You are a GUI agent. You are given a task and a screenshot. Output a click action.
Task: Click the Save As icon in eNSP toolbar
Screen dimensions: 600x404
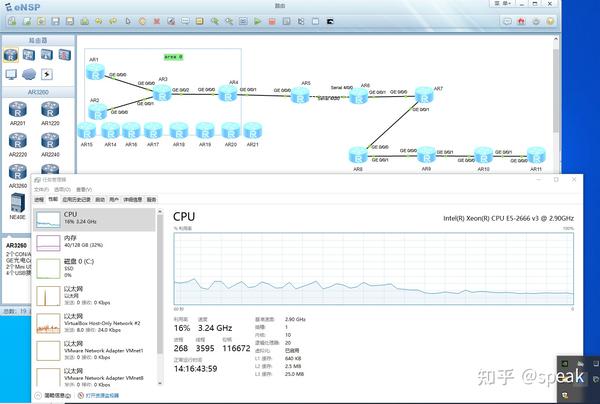[70, 21]
